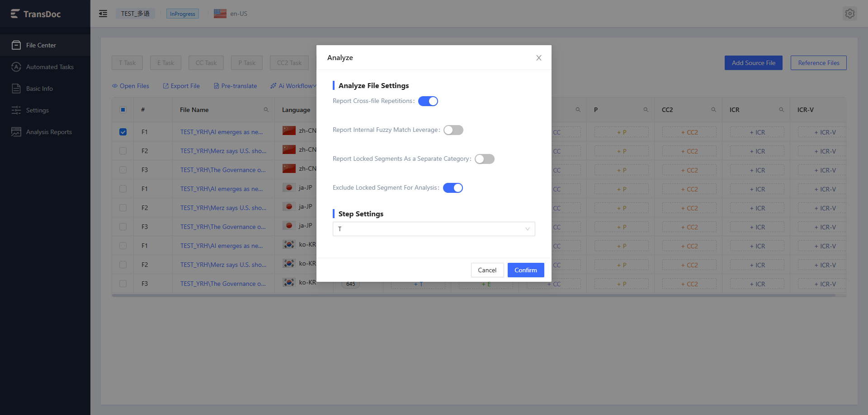Click the table horizontal scrollbar
Image resolution: width=868 pixels, height=415 pixels.
473,295
